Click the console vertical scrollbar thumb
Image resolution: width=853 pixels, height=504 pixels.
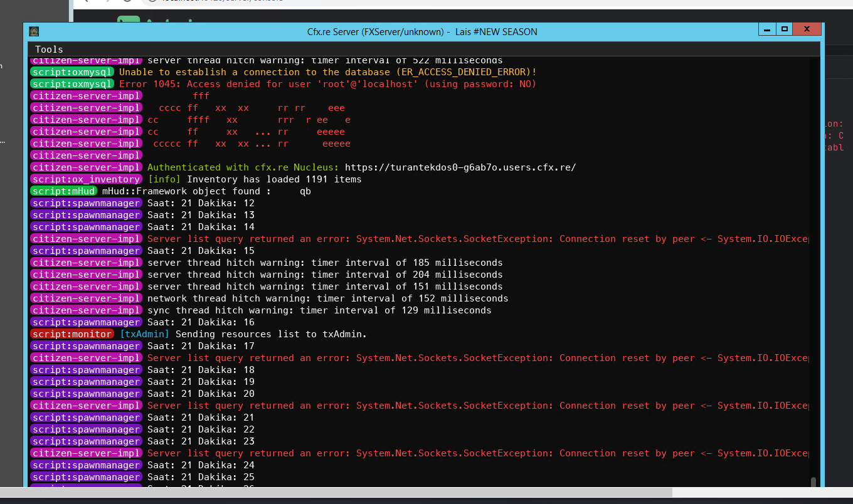[x=813, y=483]
